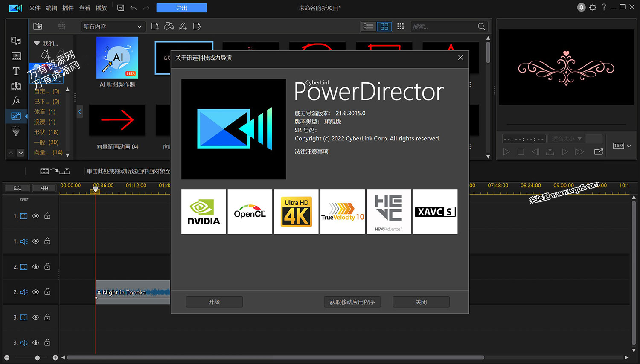Viewport: 640px width, 364px height.
Task: Open notifications bell icon
Action: [581, 7]
